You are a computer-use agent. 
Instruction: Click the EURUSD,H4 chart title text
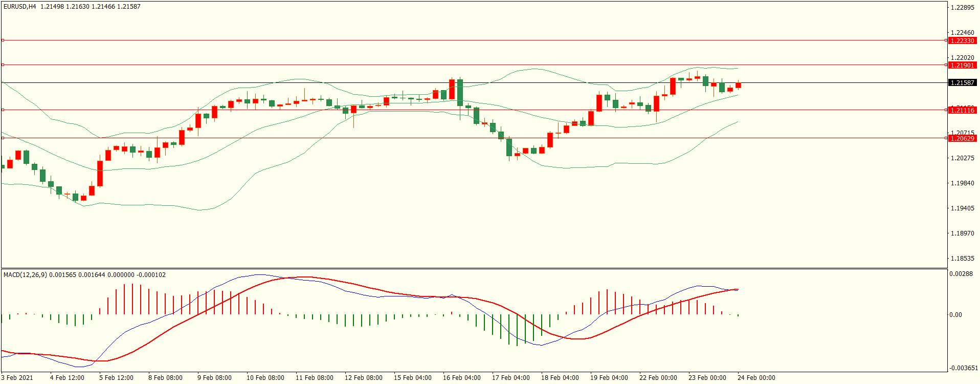[20, 7]
